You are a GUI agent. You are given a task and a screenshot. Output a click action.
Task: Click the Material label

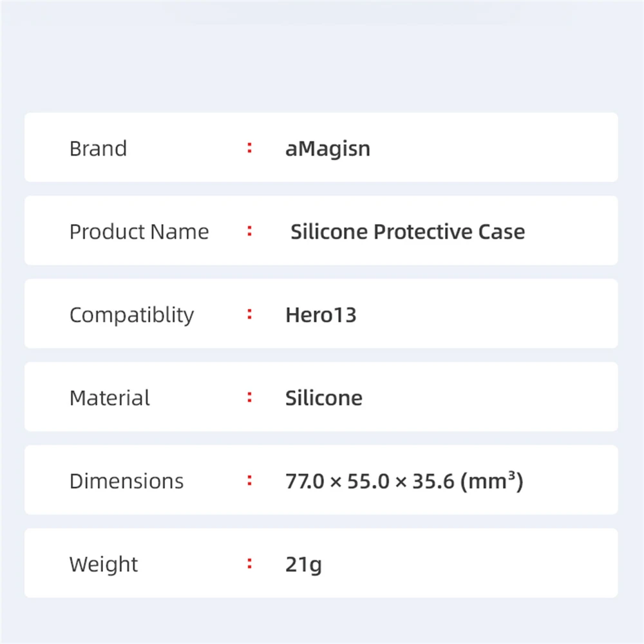click(109, 397)
